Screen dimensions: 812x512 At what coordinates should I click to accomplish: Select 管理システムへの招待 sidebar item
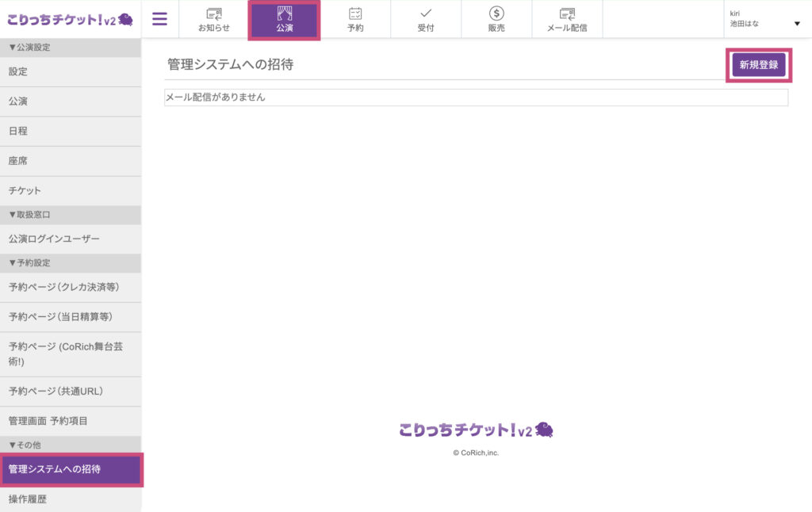tap(71, 469)
